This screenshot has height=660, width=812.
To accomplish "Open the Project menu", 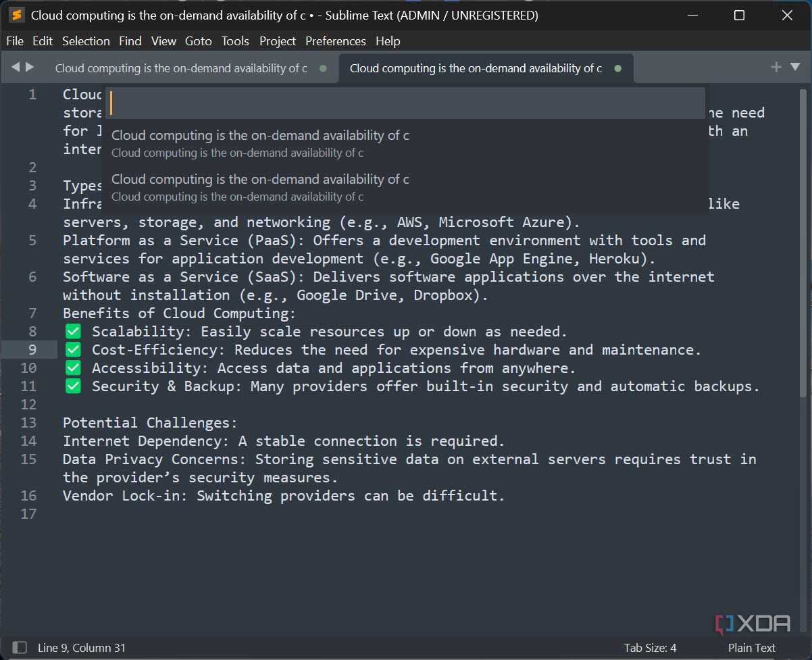I will point(278,41).
